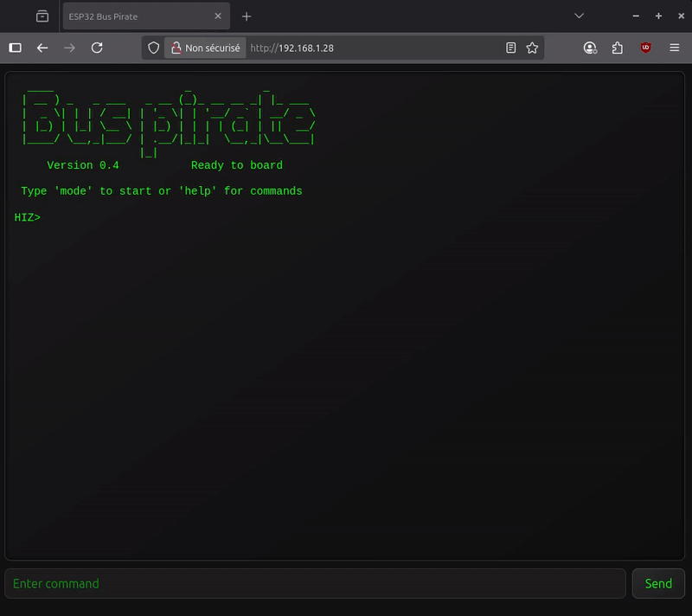Close the ESP32 Bus Pirate tab
This screenshot has width=692, height=616.
(218, 16)
